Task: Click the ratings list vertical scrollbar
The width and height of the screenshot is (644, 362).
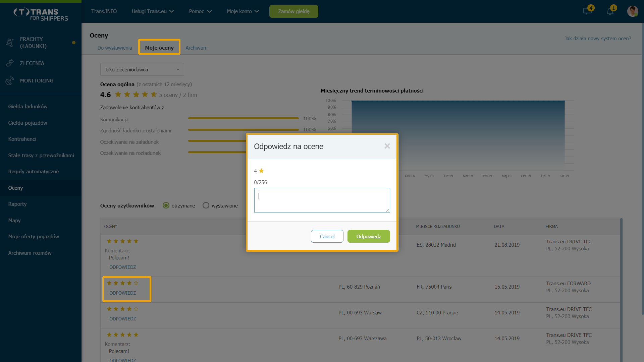Action: 621,290
